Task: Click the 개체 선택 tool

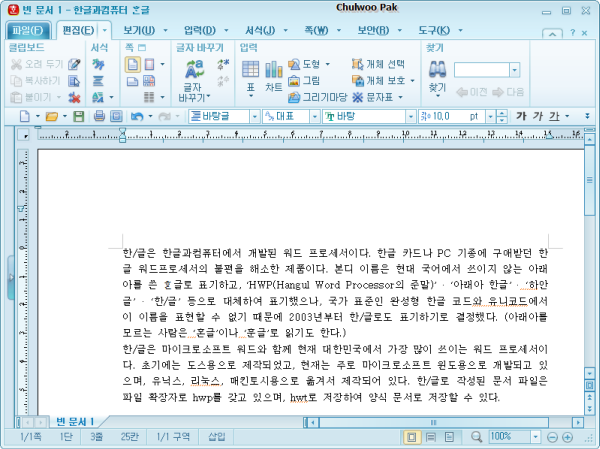Action: [x=378, y=64]
